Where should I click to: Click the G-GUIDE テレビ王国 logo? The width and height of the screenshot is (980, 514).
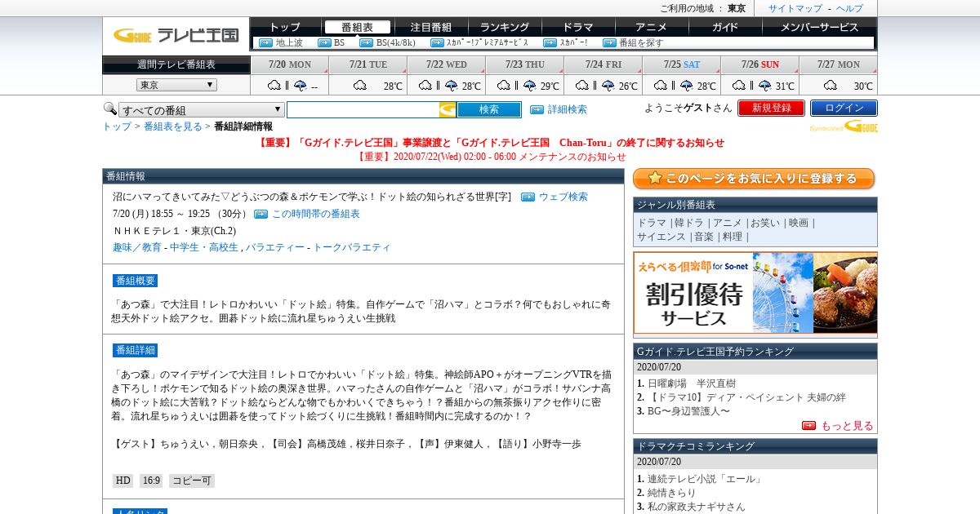[x=176, y=35]
